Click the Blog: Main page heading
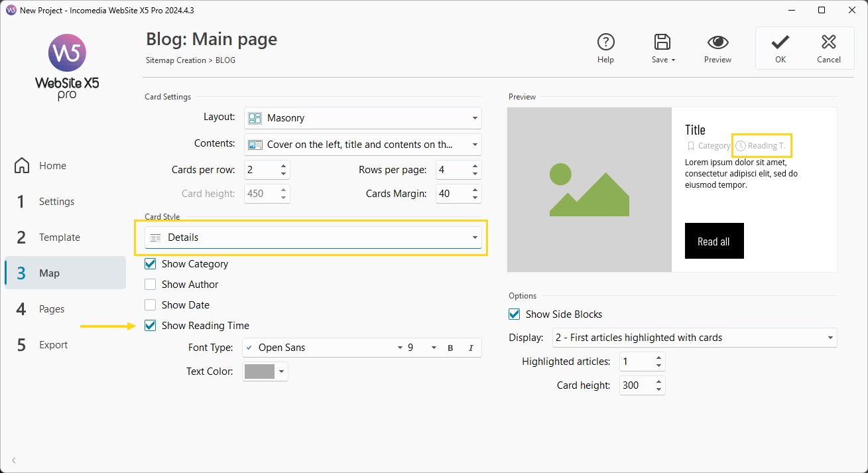Image resolution: width=868 pixels, height=473 pixels. click(212, 40)
